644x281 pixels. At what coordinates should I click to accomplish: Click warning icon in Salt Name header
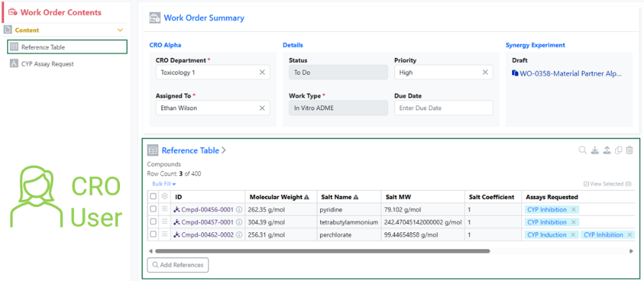356,197
